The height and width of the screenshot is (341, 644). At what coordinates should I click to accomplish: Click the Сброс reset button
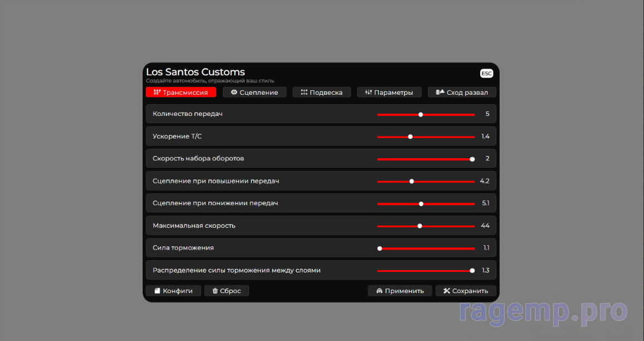(x=226, y=291)
